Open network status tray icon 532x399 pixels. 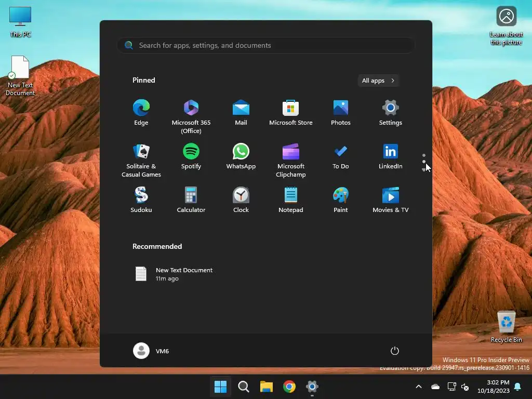(451, 387)
